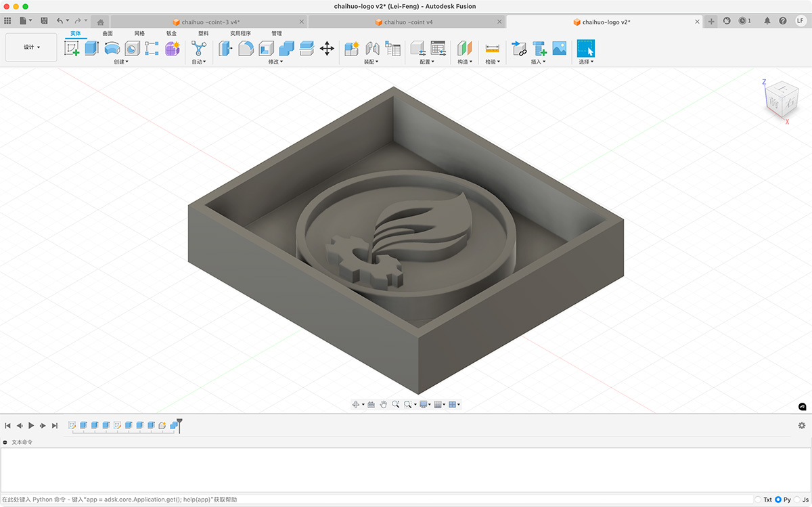The width and height of the screenshot is (812, 507).
Task: Expand the 配置 menu dropdown
Action: pyautogui.click(x=427, y=62)
